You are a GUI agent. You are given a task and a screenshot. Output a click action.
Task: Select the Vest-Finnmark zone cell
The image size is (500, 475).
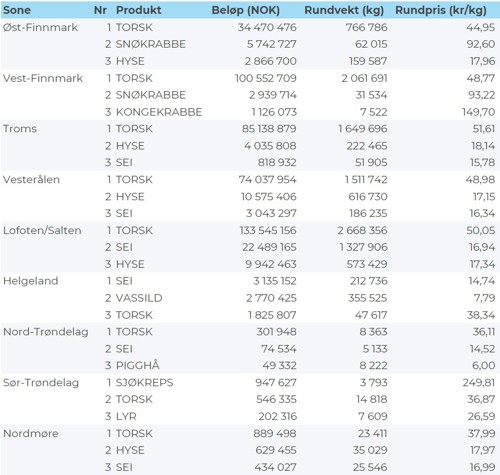point(43,78)
